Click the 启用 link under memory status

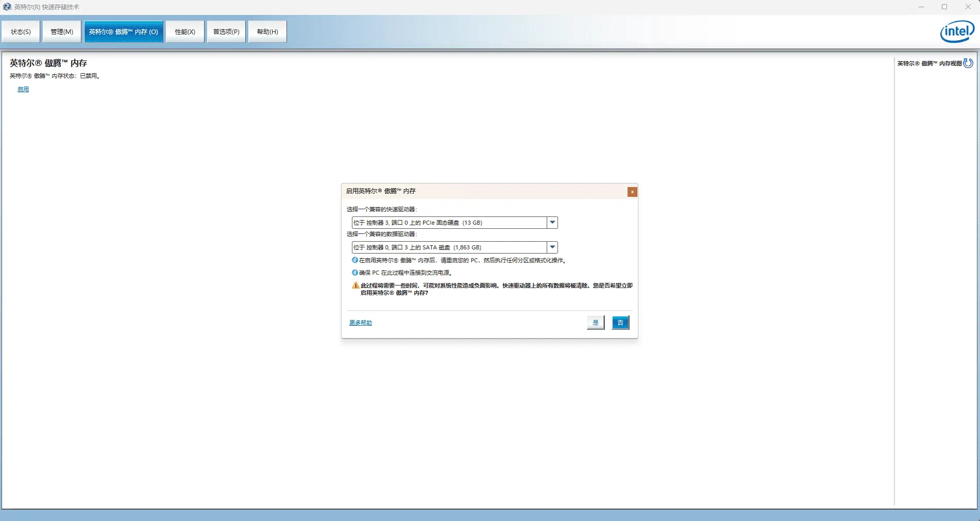23,90
